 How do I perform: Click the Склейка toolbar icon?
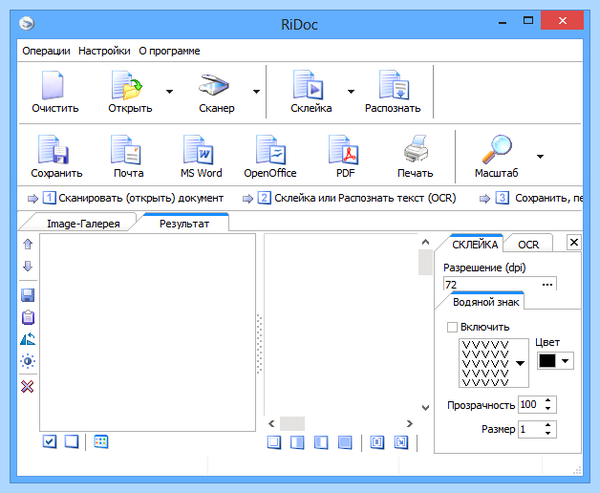click(x=308, y=85)
